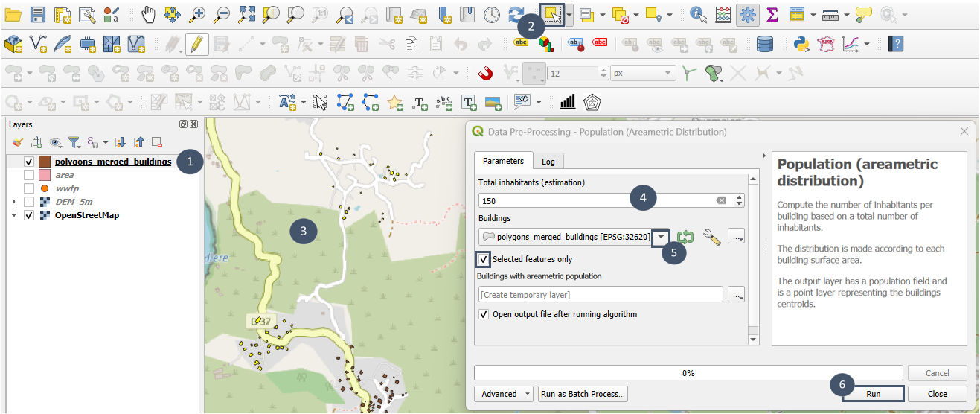Viewport: 980px width, 414px height.
Task: Enable snapping with the magnet icon
Action: [x=484, y=74]
